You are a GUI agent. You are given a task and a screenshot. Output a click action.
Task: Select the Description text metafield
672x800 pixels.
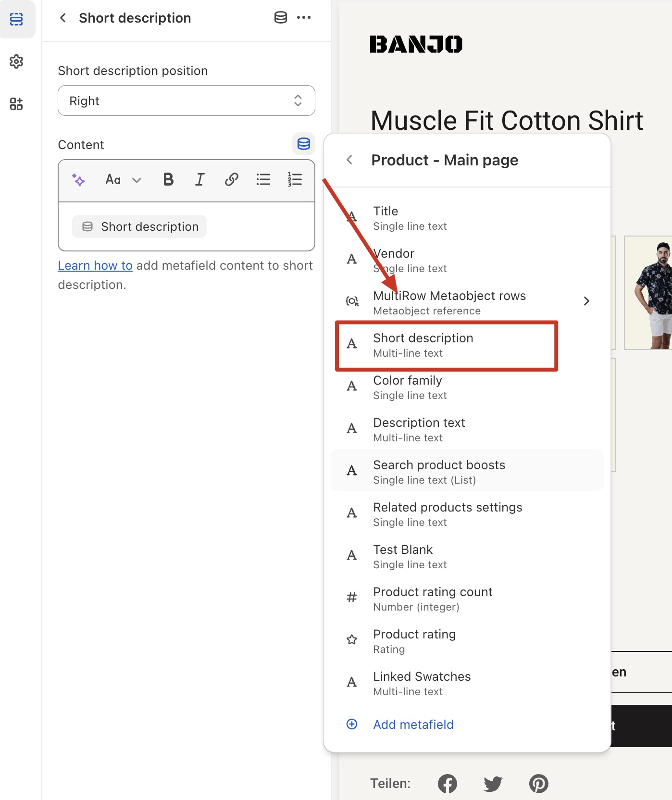tap(467, 430)
